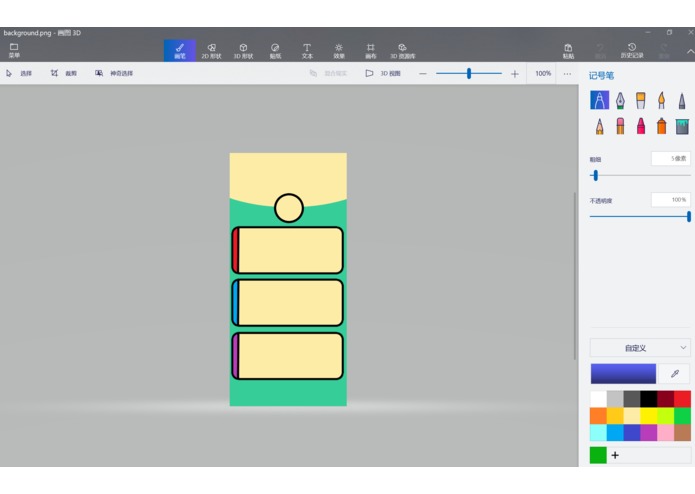The width and height of the screenshot is (695, 494).
Task: Select the Pencil tool
Action: 599,126
